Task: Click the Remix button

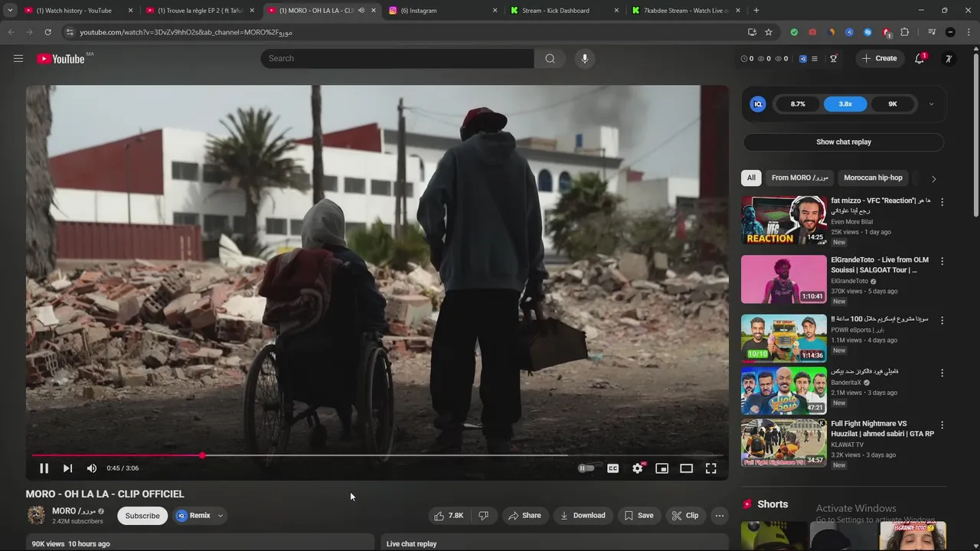Action: pyautogui.click(x=193, y=516)
